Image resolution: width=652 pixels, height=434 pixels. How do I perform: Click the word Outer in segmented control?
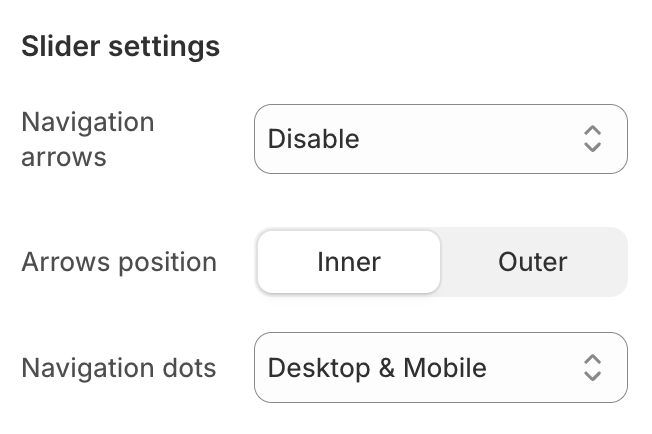[532, 262]
